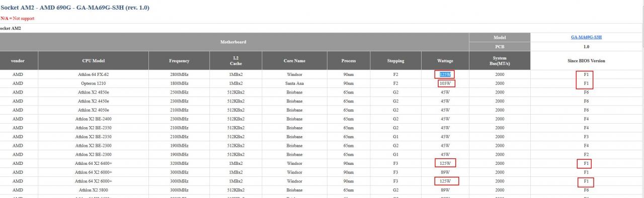
Task: Select the Athlon X2 5800 CPU model cell
Action: [x=93, y=189]
